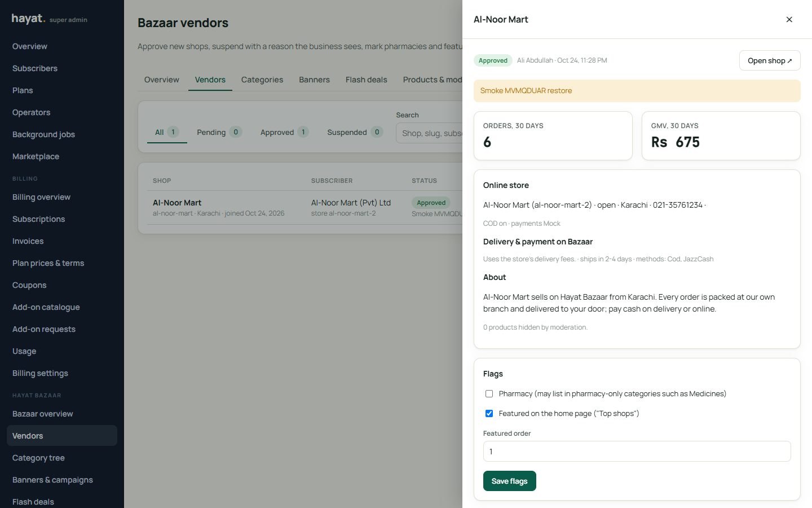This screenshot has width=812, height=508.
Task: Show Suspended vendors filter
Action: click(x=355, y=132)
